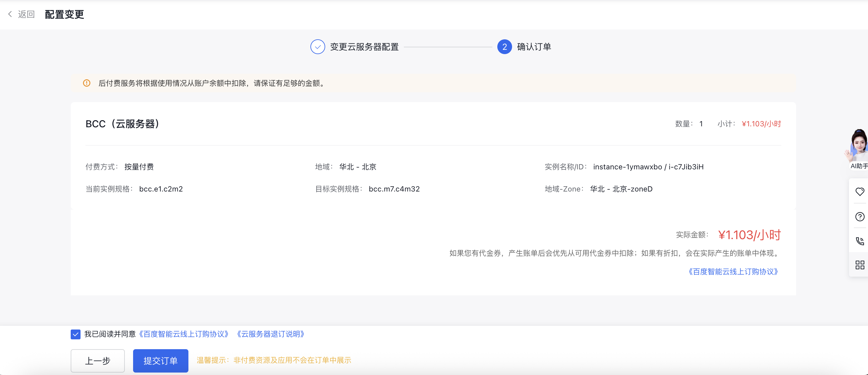868x375 pixels.
Task: Click the blue circle numbered 2
Action: click(x=504, y=47)
